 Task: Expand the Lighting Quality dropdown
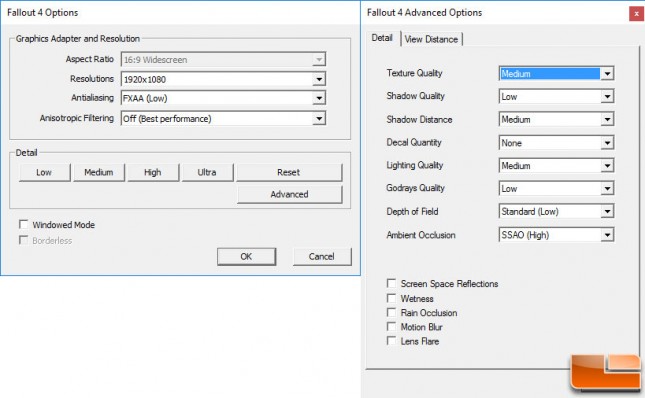[557, 166]
